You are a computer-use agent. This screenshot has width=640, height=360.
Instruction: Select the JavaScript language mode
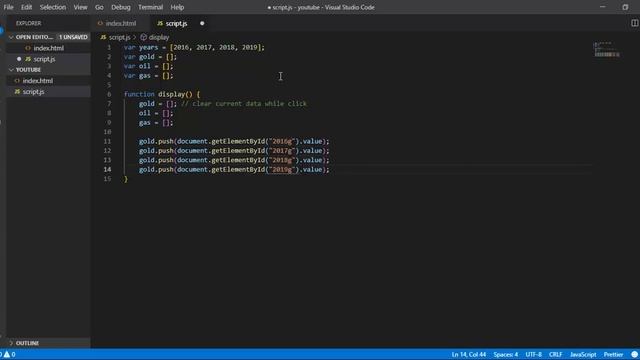pyautogui.click(x=583, y=354)
